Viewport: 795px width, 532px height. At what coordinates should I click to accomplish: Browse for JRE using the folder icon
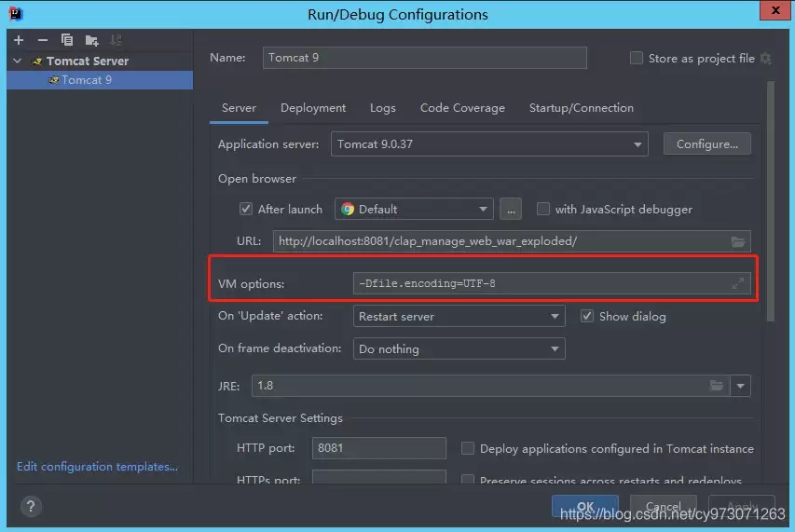[x=717, y=386]
